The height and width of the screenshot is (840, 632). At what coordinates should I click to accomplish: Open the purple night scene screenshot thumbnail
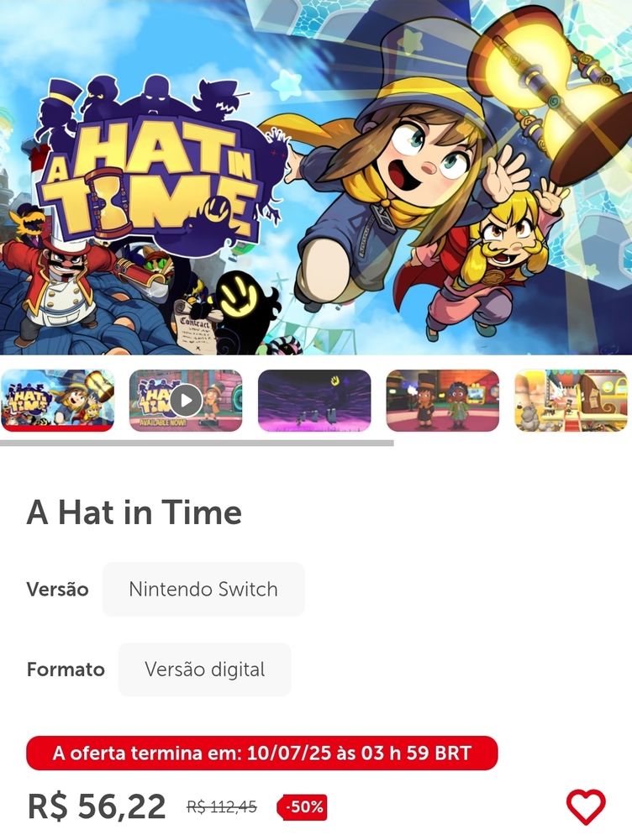click(x=314, y=400)
